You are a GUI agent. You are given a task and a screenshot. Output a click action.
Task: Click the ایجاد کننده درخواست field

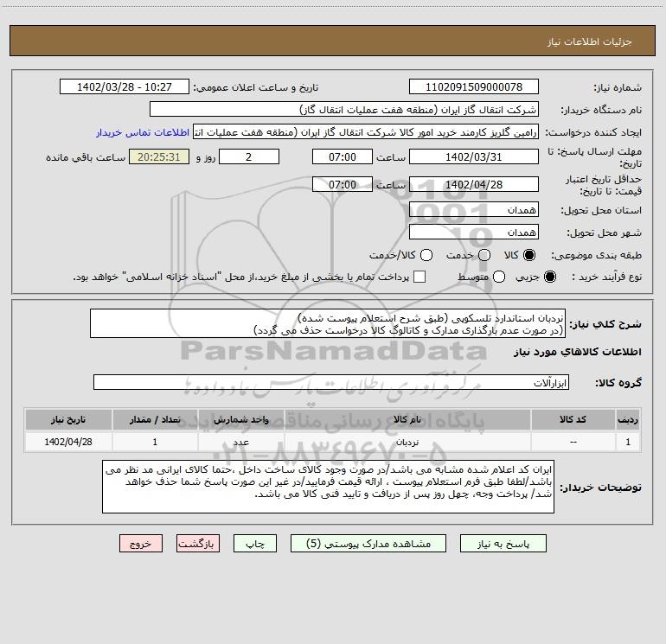click(366, 132)
